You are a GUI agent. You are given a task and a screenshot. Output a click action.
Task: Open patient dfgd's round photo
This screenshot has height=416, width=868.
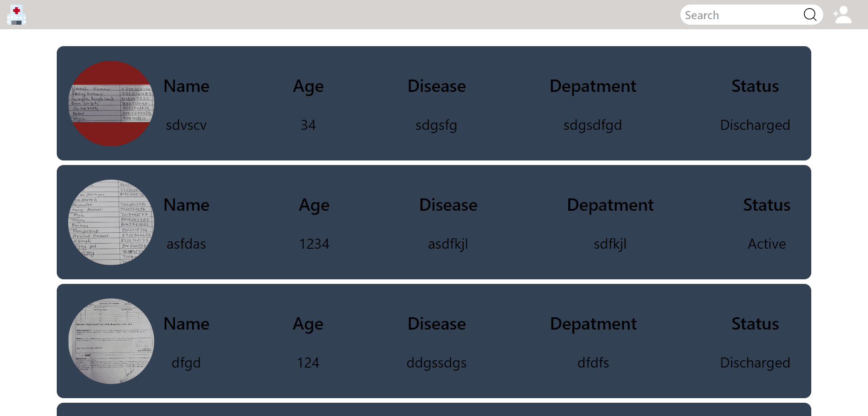point(111,341)
